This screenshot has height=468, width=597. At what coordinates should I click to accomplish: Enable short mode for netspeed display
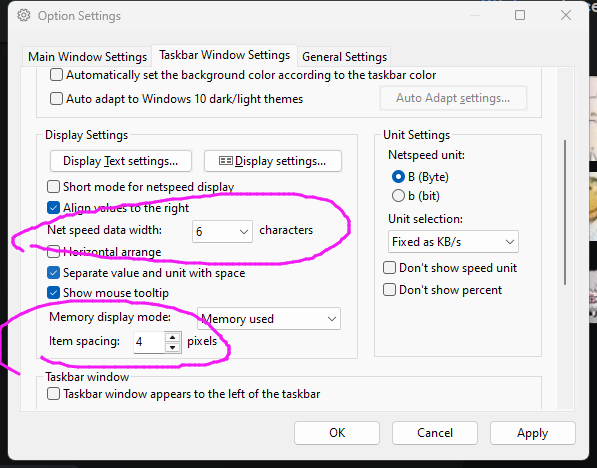click(x=53, y=187)
